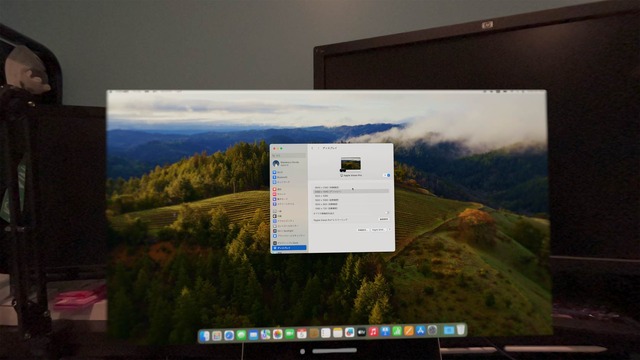
Task: Choose the highlighted default resolution row
Action: (351, 191)
